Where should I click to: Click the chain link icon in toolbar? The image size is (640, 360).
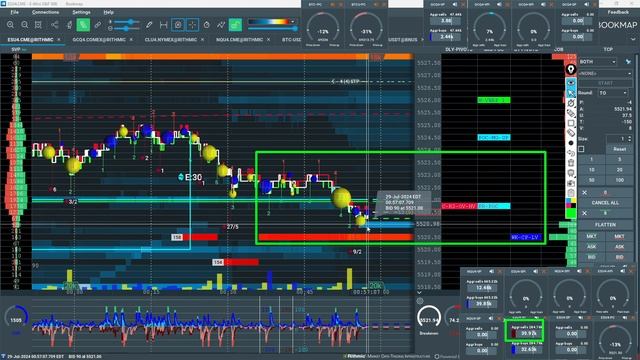pyautogui.click(x=98, y=25)
